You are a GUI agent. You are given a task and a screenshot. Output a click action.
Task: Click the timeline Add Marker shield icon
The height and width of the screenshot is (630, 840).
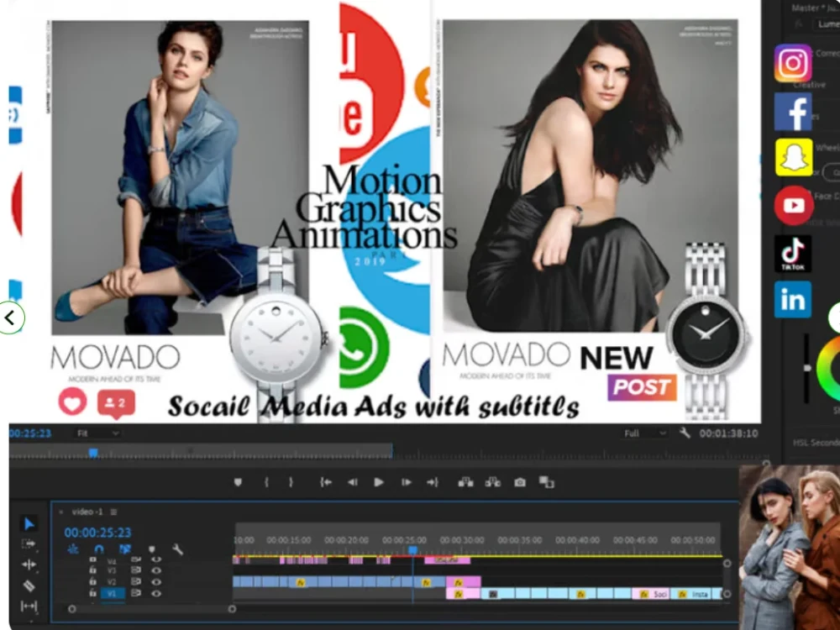point(151,549)
